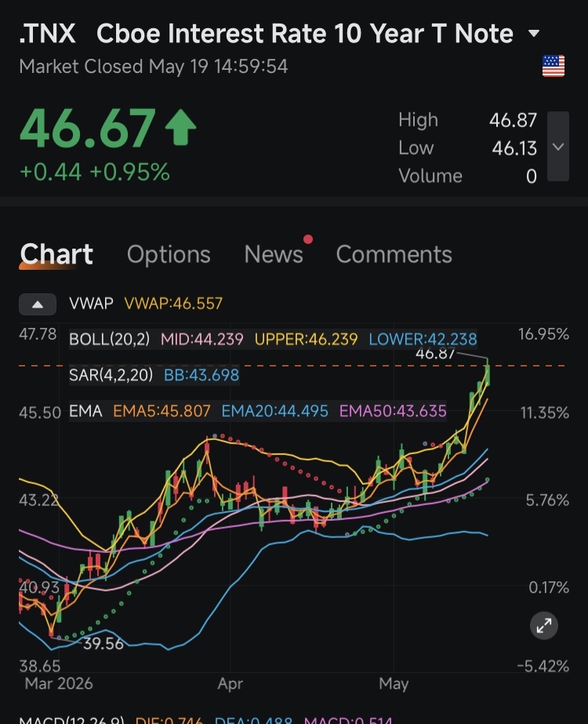Tap the 46.87 high price marker
This screenshot has width=588, height=724.
[x=435, y=354]
